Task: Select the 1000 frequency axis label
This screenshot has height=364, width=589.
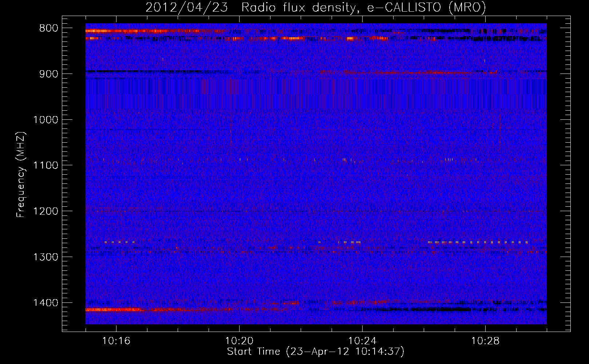Action: tap(46, 120)
